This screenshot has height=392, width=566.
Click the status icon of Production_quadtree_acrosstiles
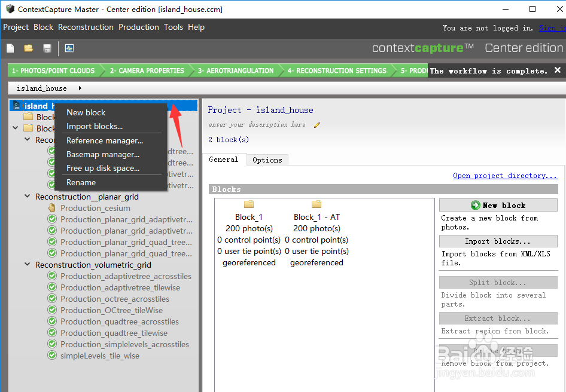(x=52, y=321)
